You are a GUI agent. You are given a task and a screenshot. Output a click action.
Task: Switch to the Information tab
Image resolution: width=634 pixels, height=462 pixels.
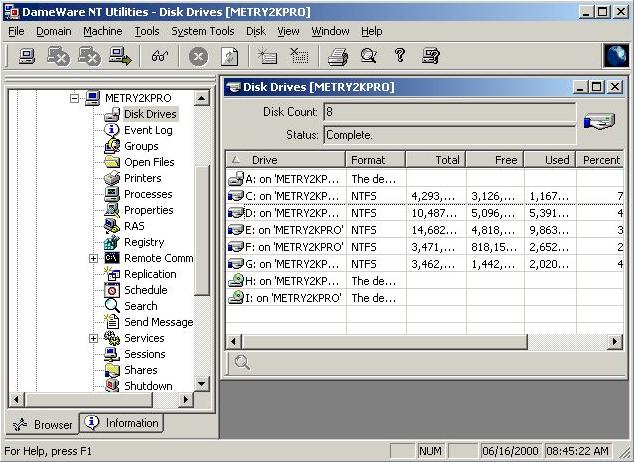pos(121,423)
